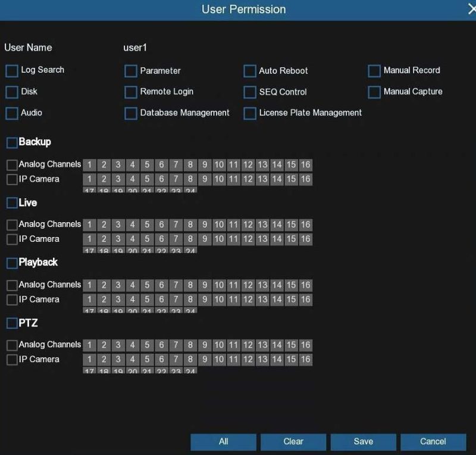Check the Manual Record permission
The image size is (476, 455).
click(x=374, y=71)
